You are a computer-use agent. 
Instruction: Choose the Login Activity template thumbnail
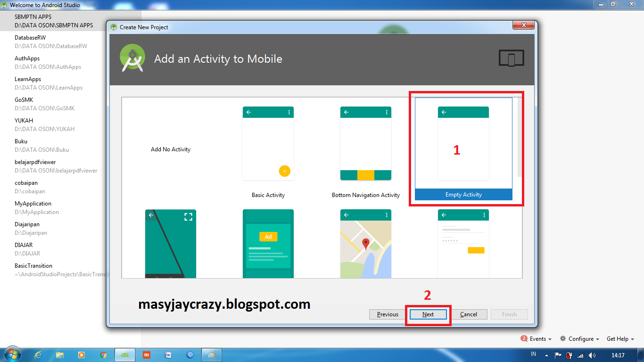point(463,244)
